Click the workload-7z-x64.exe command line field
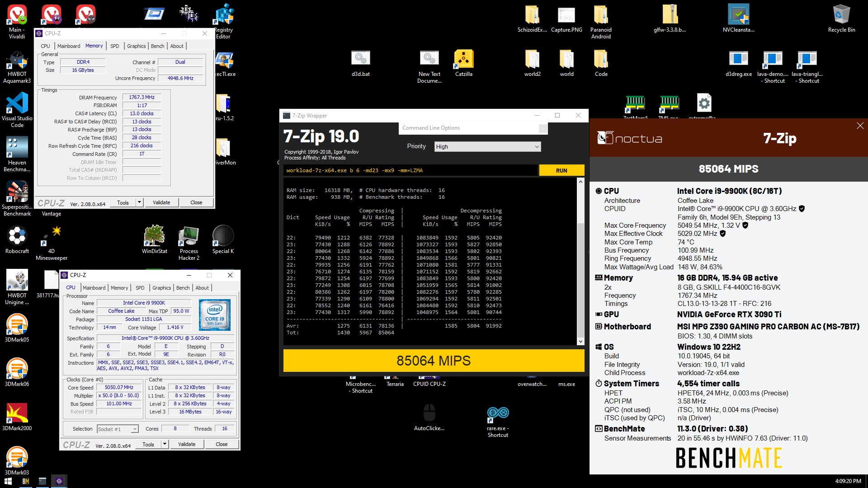The image size is (868, 488). coord(410,170)
